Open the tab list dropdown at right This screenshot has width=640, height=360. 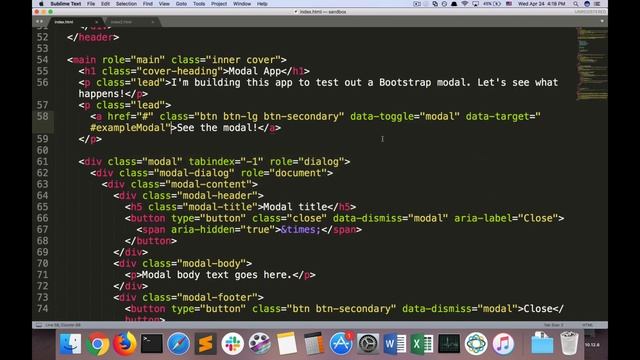click(x=602, y=21)
